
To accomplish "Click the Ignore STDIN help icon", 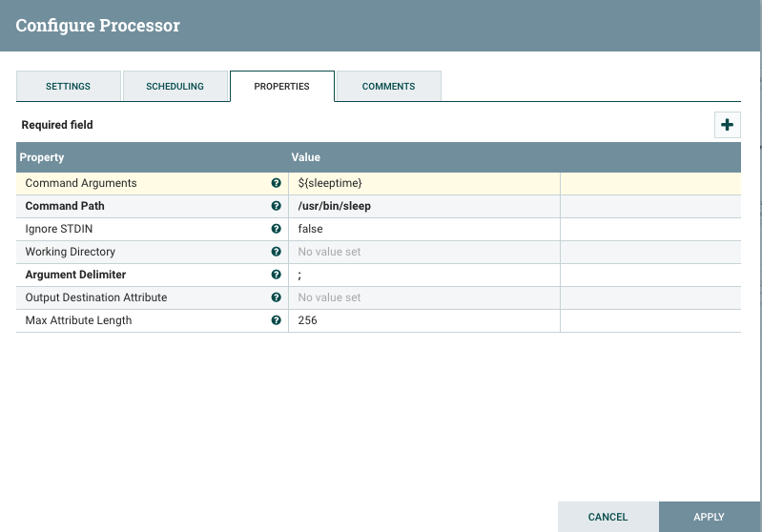I will point(277,229).
